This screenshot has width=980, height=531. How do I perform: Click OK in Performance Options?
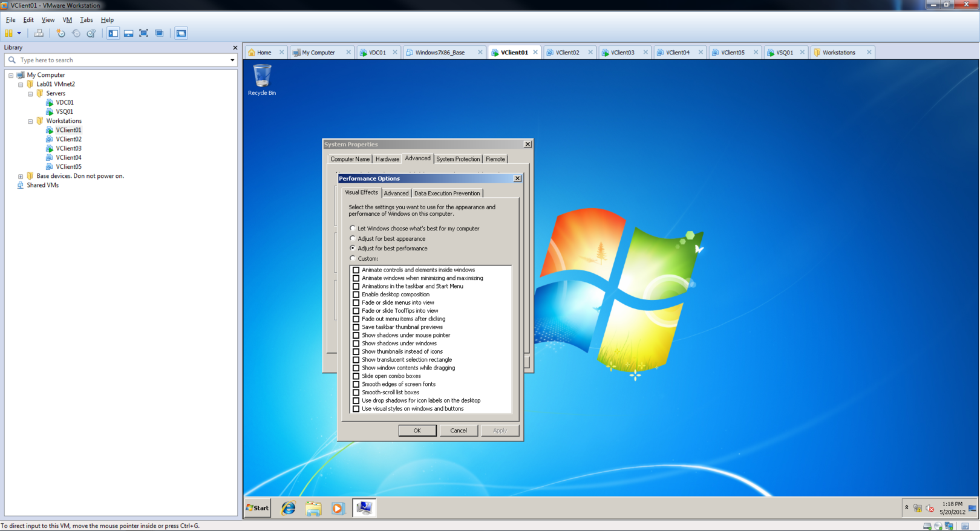[417, 431]
